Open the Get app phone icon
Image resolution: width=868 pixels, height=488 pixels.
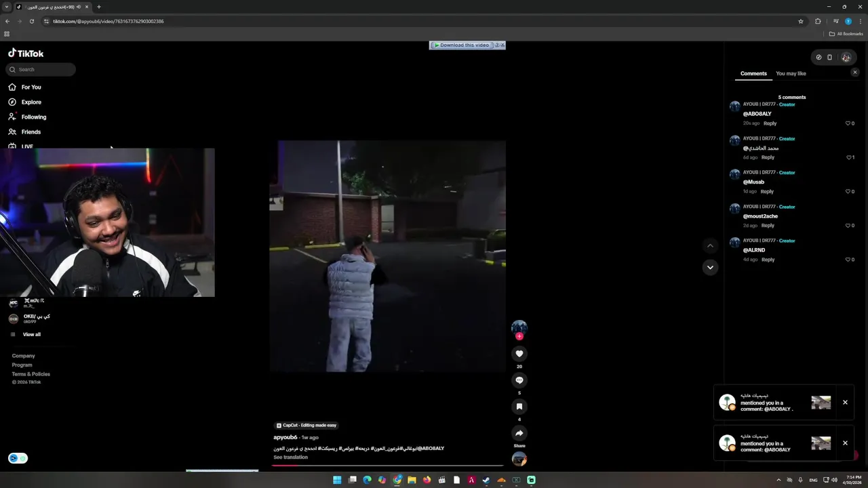[x=829, y=58]
